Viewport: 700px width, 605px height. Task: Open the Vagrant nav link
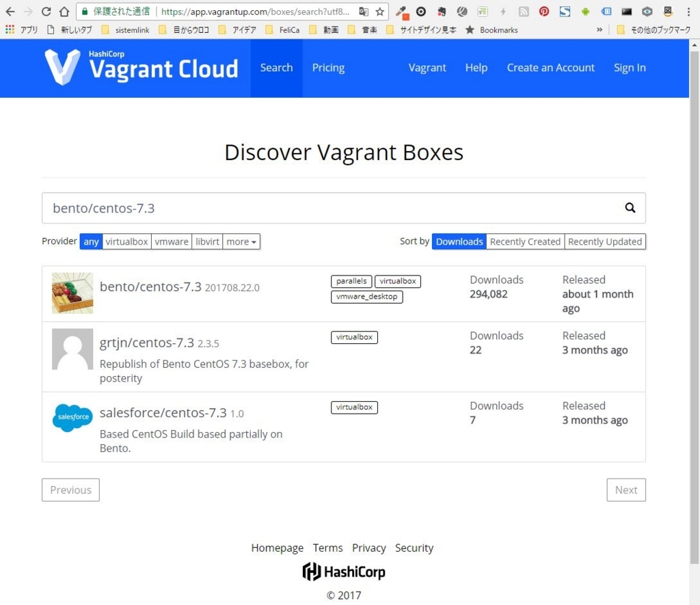tap(427, 68)
